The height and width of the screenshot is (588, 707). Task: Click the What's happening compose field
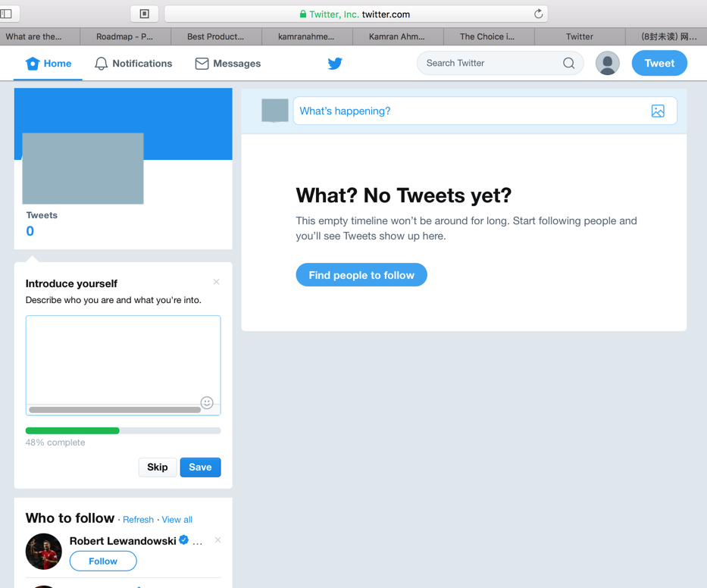click(x=485, y=111)
